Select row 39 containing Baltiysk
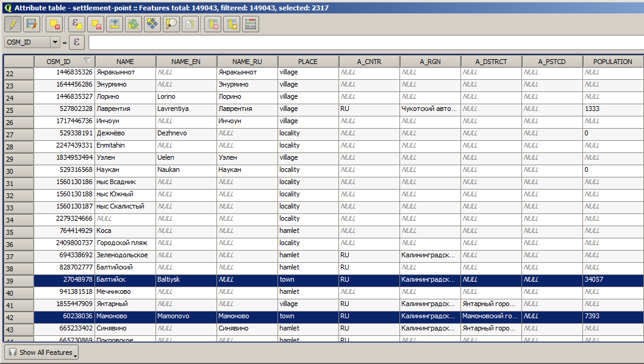The width and height of the screenshot is (644, 364). pos(16,279)
